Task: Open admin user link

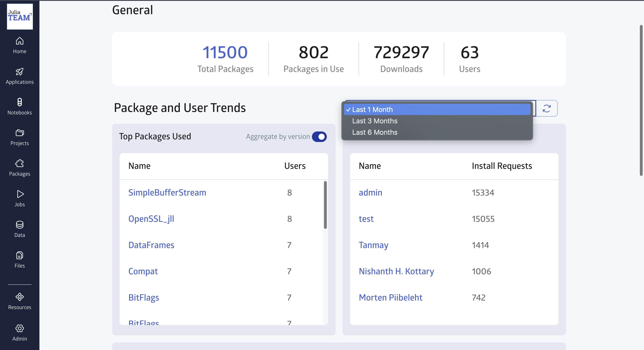Action: (370, 192)
